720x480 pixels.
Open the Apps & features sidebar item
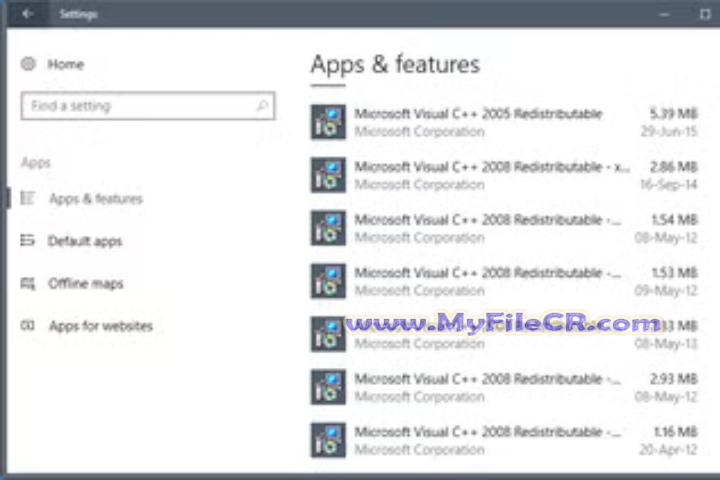click(x=96, y=199)
